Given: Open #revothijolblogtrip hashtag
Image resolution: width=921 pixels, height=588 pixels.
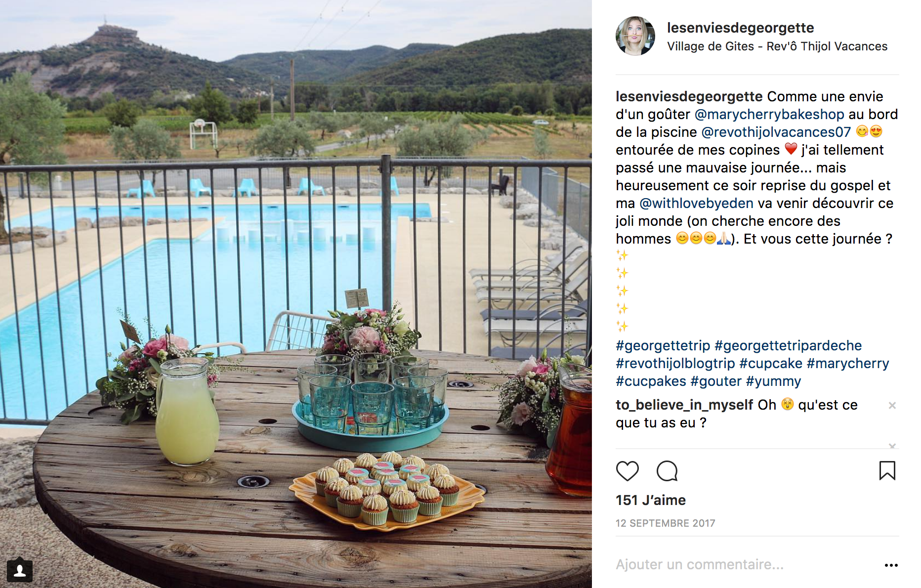Looking at the screenshot, I should pos(675,364).
